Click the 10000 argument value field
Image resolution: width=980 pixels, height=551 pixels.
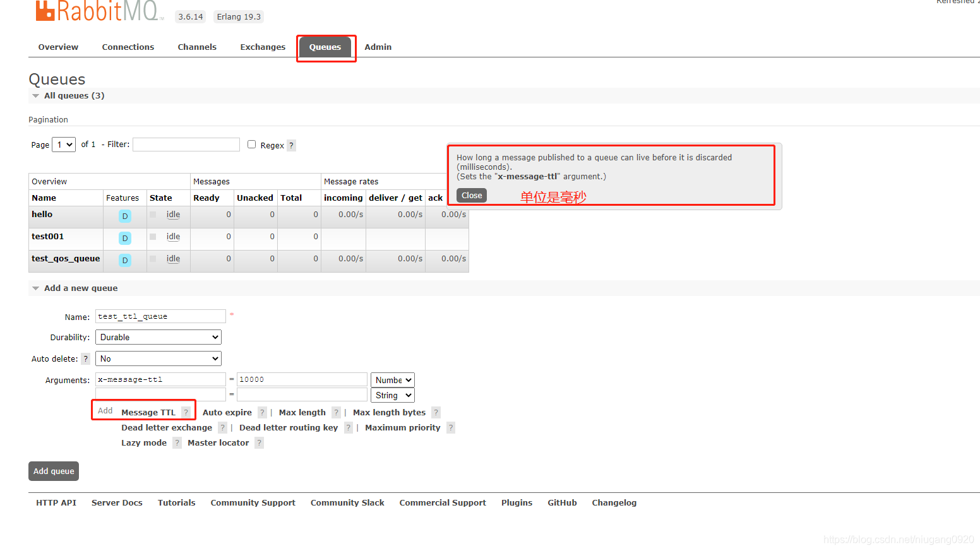[x=302, y=379]
